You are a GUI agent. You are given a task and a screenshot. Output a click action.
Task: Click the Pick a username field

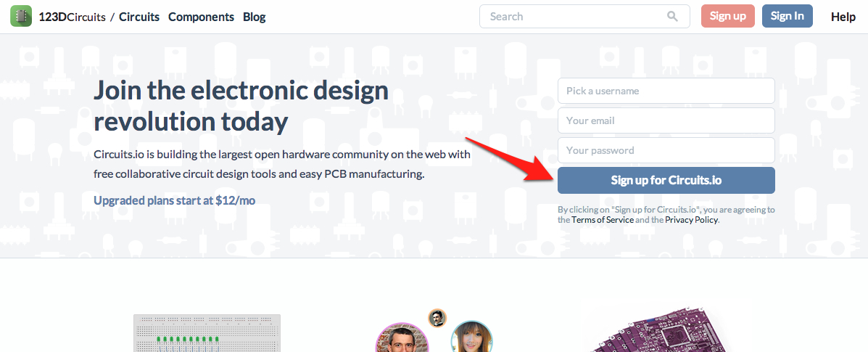(666, 91)
